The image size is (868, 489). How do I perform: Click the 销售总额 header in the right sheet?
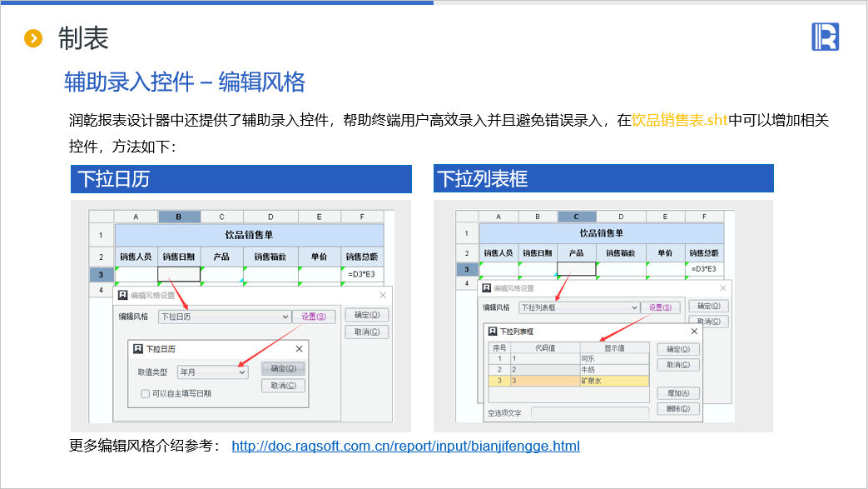pos(704,252)
